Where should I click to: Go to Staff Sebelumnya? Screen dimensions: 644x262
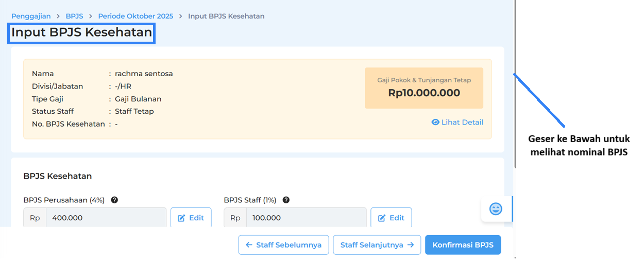283,245
